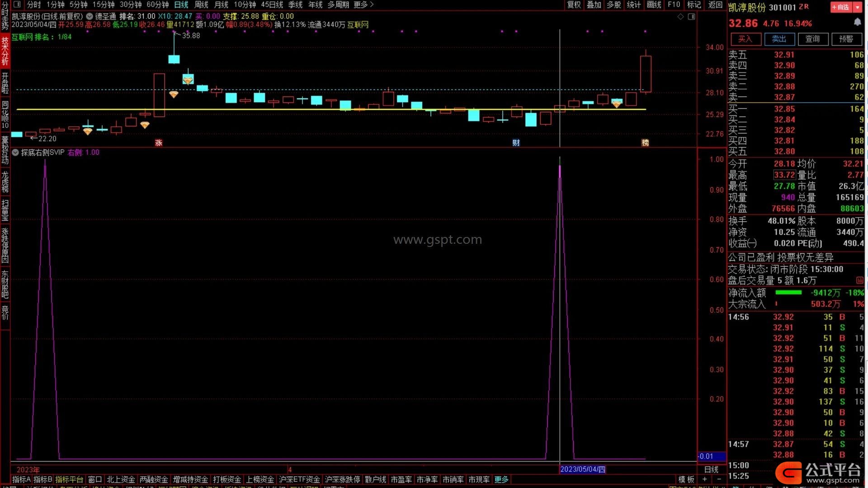The width and height of the screenshot is (868, 488).
Task: Open the 多周期 option
Action: 338,5
